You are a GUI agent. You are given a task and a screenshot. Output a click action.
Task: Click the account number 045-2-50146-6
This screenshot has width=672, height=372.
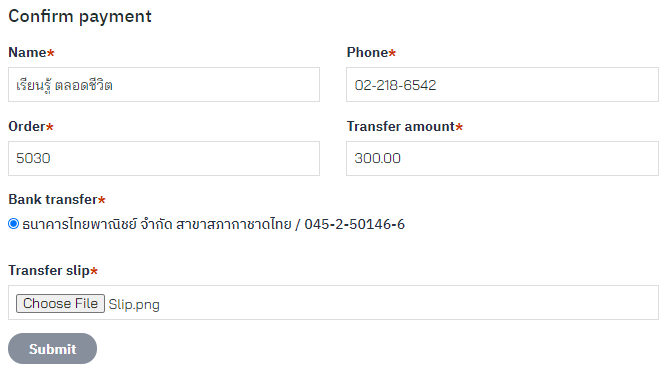pyautogui.click(x=354, y=224)
